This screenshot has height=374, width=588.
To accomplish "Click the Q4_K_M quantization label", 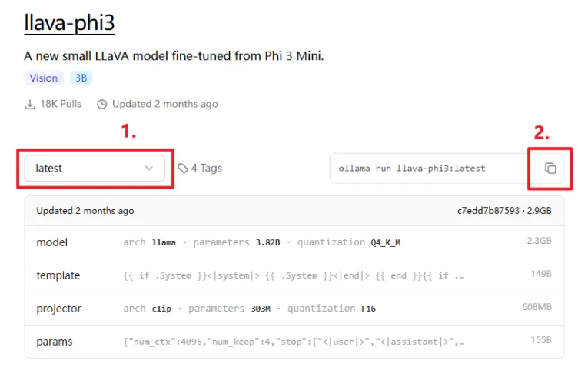I will point(386,242).
